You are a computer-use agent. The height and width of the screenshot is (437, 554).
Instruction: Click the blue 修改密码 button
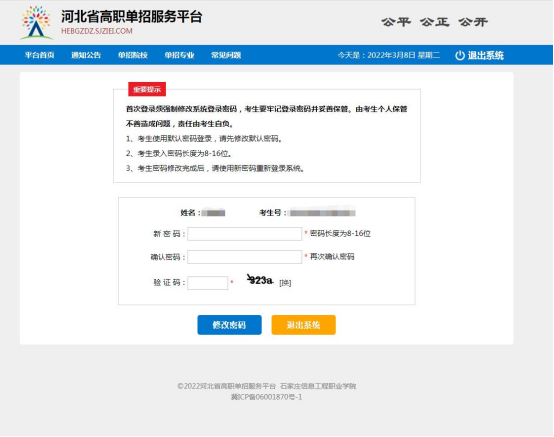[229, 325]
